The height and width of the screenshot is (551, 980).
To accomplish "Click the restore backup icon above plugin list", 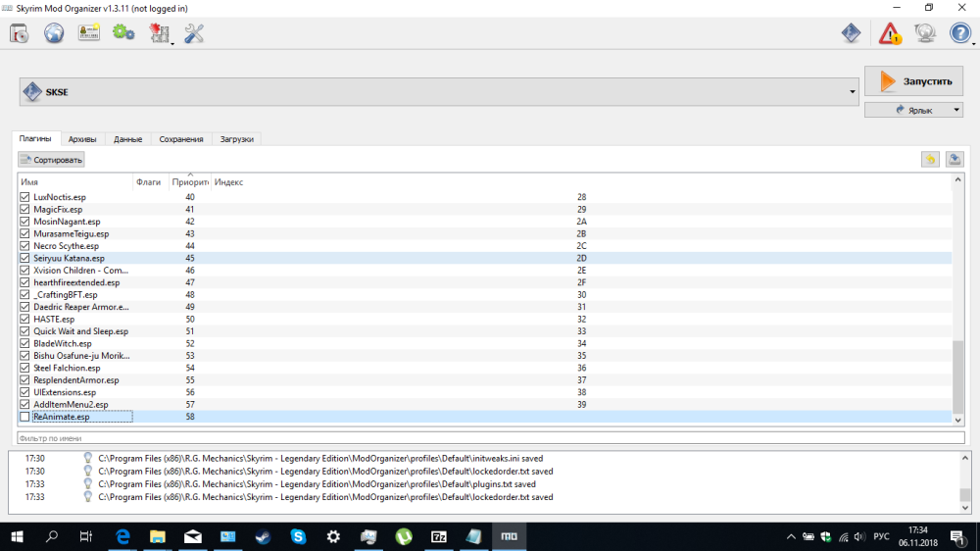I will (x=930, y=160).
